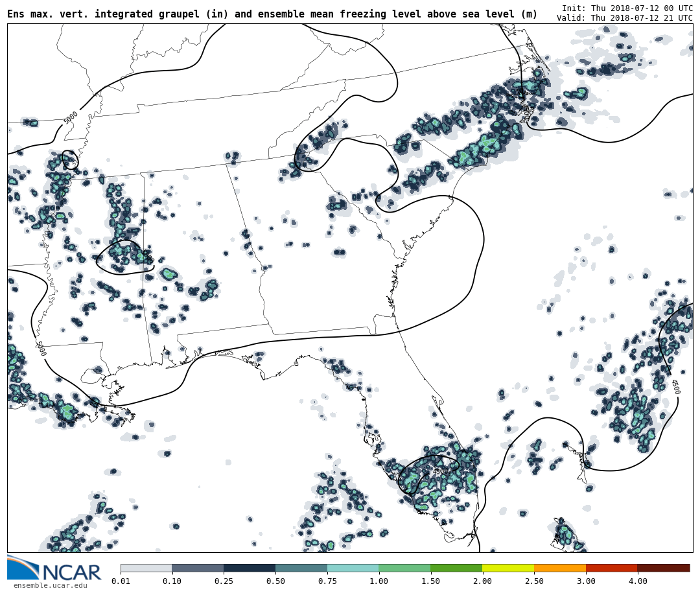Select the light gray 0.01–0.10 colorbar swatch
This screenshot has width=700, height=593.
[x=146, y=568]
